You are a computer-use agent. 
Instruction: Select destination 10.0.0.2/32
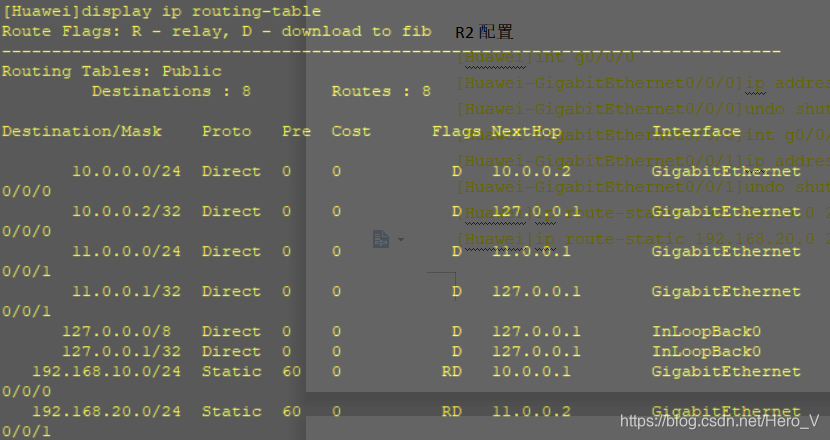(x=126, y=211)
